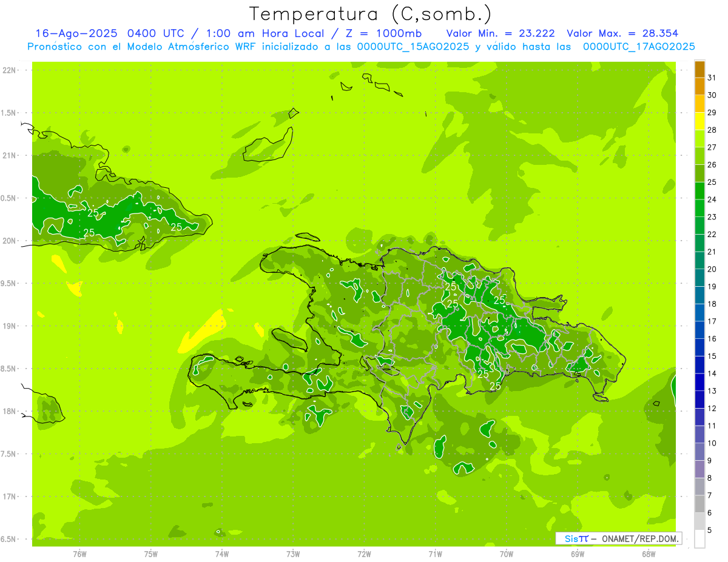Screen dimensions: 728x562
Task: Select the "16-Ago-2025" date text
Action: click(x=77, y=33)
